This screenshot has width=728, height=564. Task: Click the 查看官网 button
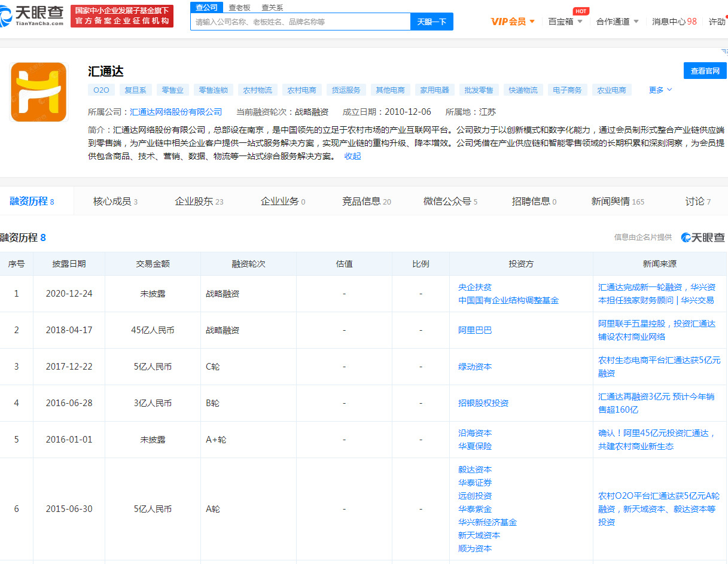705,71
